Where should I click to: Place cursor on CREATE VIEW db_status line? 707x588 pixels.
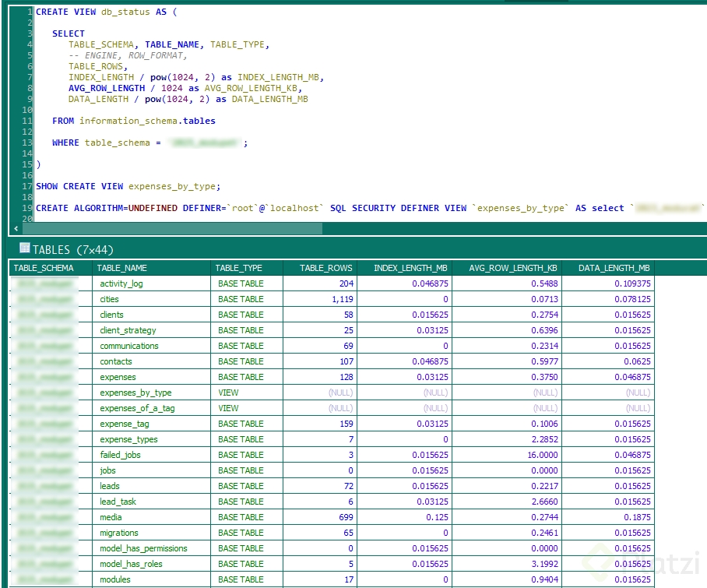pyautogui.click(x=107, y=12)
